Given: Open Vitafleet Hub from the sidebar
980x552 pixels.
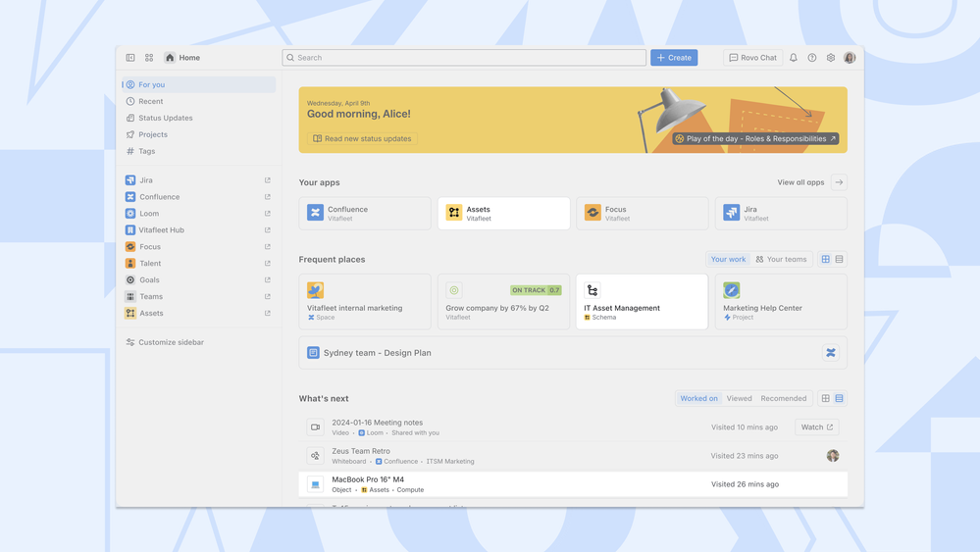Looking at the screenshot, I should (x=199, y=229).
